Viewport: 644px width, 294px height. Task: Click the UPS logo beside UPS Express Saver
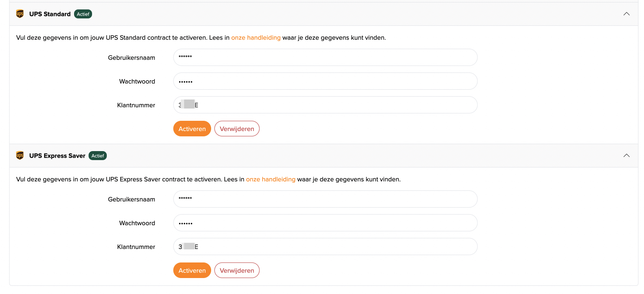20,156
